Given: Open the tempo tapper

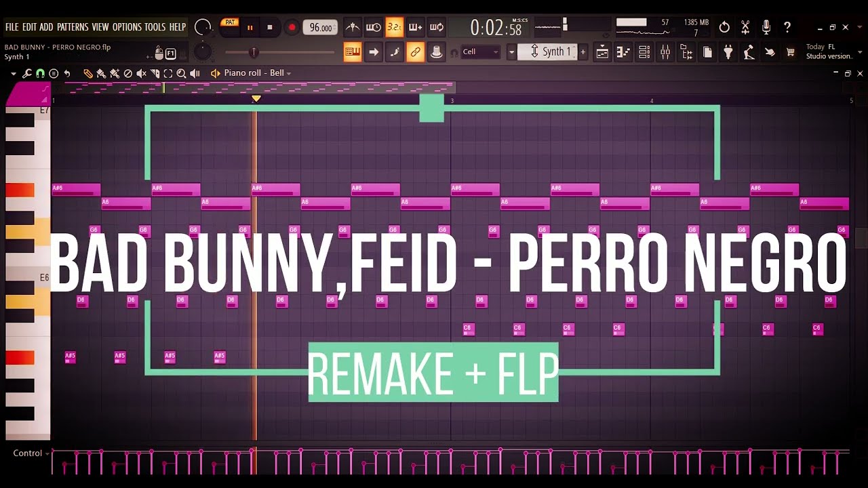Looking at the screenshot, I should coord(749,52).
